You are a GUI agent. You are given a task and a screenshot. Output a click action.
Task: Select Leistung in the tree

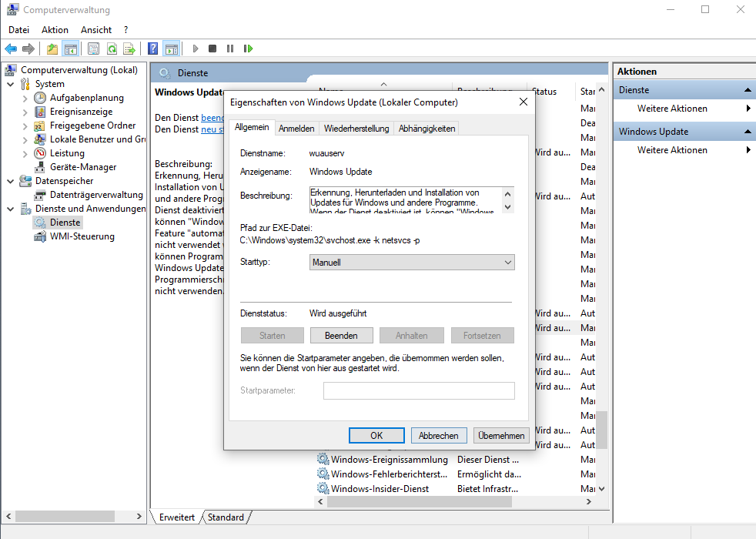coord(67,153)
